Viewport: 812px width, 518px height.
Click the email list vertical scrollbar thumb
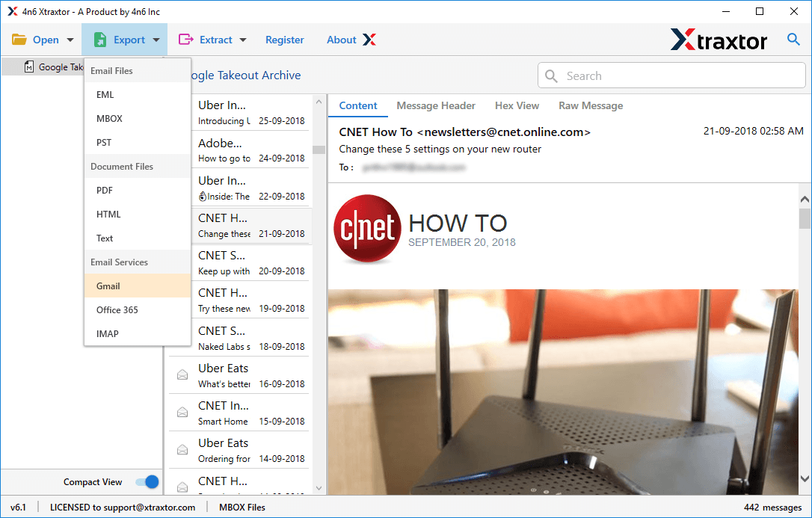pos(319,149)
